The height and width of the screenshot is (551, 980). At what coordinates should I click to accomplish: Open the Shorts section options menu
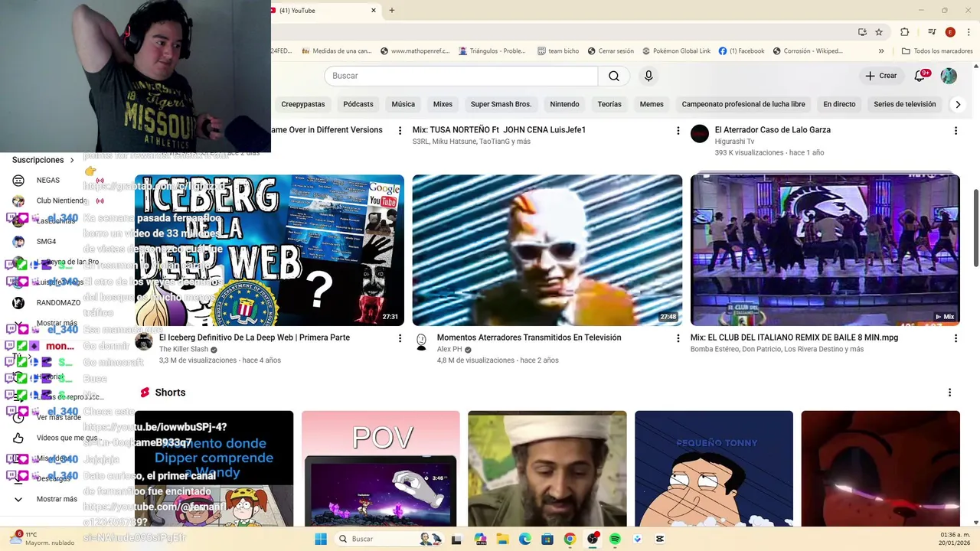[x=950, y=393]
